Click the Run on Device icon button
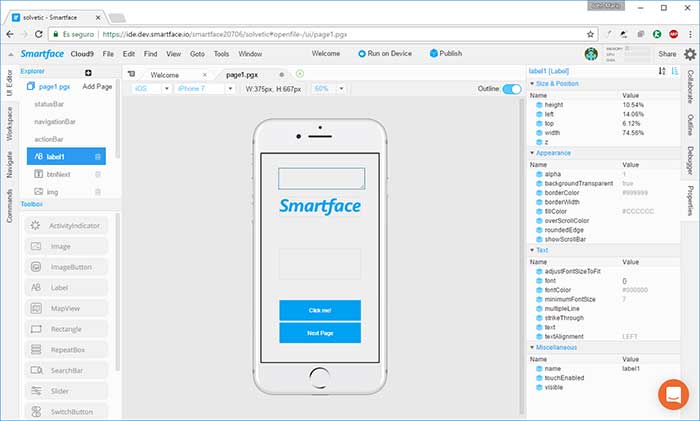700x421 pixels. (x=385, y=53)
